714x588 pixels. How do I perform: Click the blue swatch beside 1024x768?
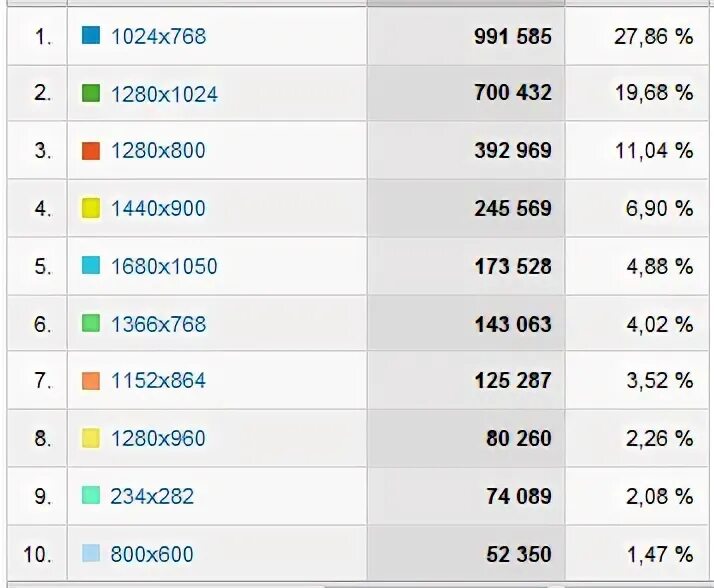91,36
